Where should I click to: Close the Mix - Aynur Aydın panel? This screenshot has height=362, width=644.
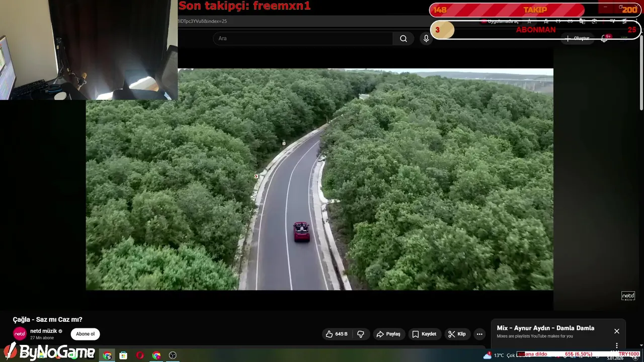tap(616, 331)
